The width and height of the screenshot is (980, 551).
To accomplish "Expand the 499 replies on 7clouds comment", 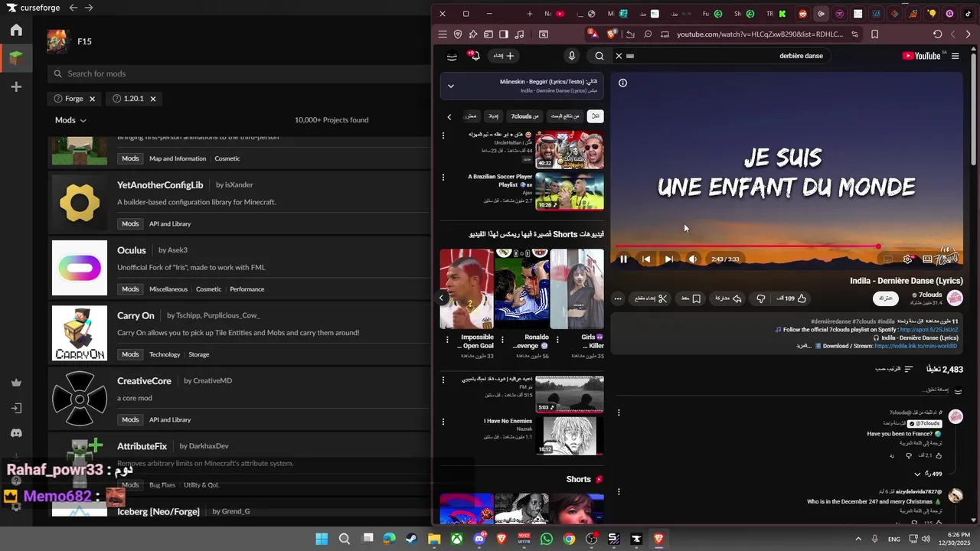I will [x=928, y=474].
